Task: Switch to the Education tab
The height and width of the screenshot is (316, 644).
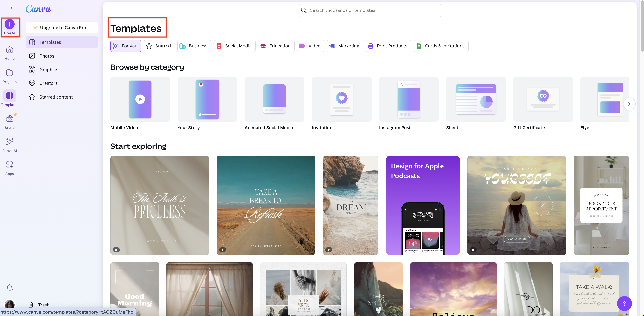Action: point(276,46)
